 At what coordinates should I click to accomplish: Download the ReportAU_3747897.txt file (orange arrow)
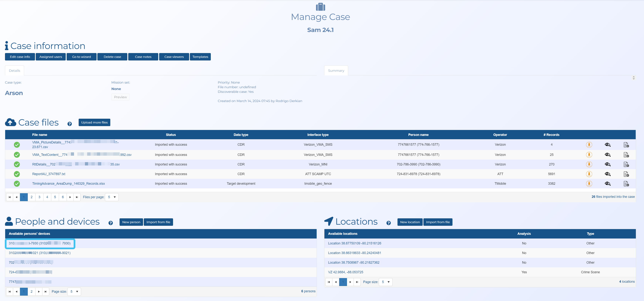coord(589,174)
